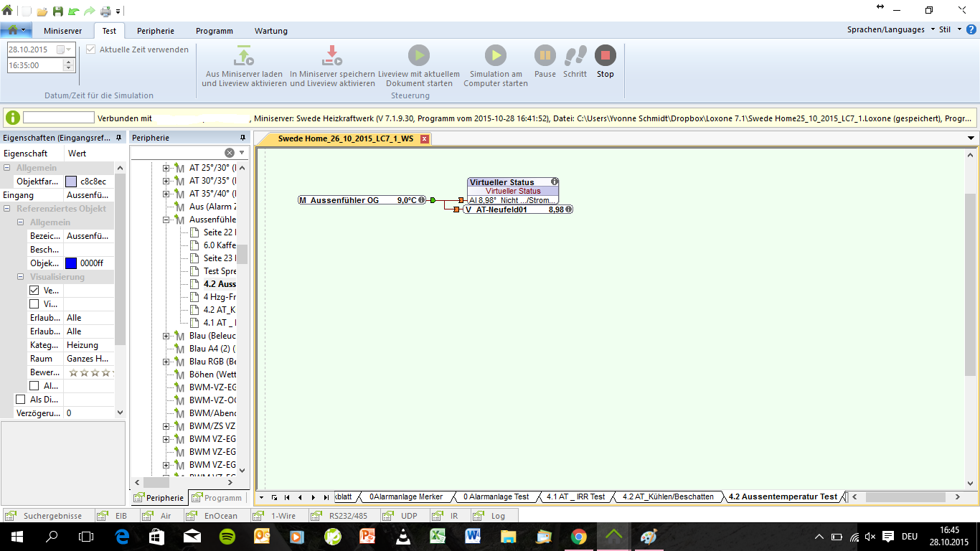Click the green house icon in title bar
Image resolution: width=980 pixels, height=551 pixels.
click(x=7, y=10)
